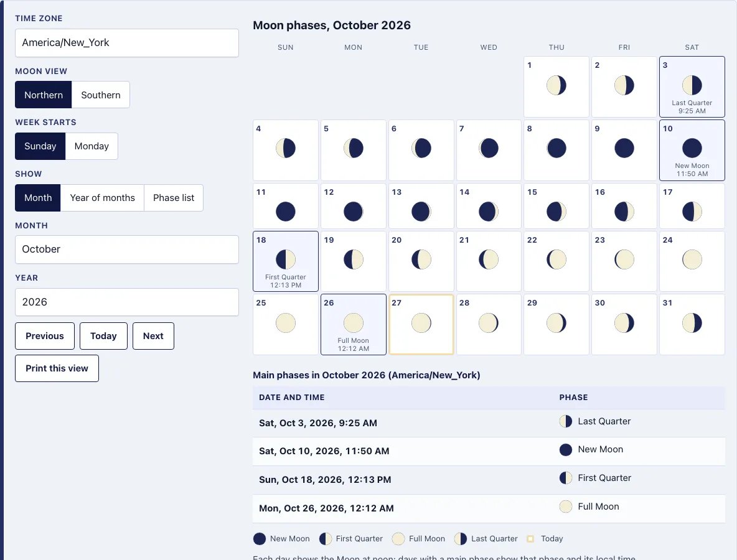Click the moon icon on October 24
This screenshot has width=737, height=560.
point(692,260)
